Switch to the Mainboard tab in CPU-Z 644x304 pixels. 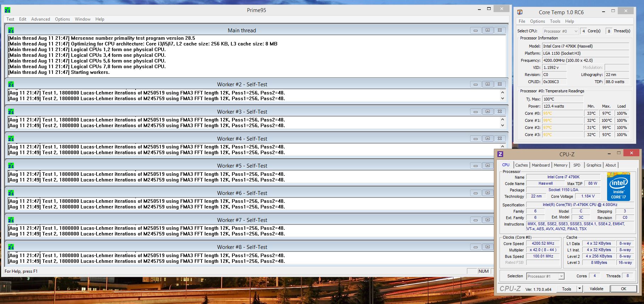541,165
